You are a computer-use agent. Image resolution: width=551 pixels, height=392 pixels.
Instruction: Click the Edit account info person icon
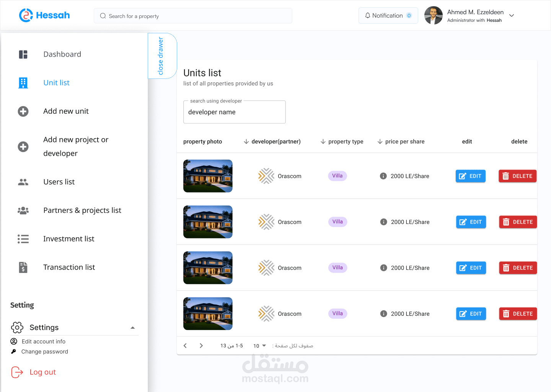[14, 341]
